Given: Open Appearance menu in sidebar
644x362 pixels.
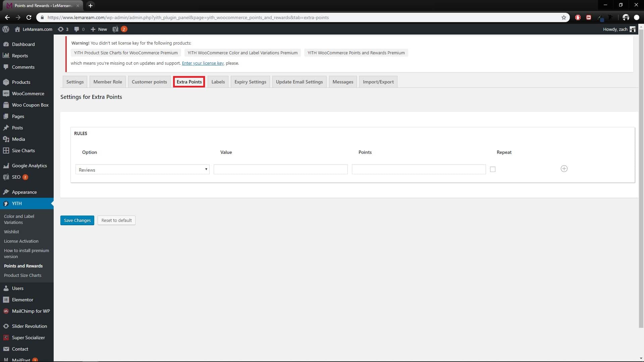Looking at the screenshot, I should pyautogui.click(x=27, y=192).
